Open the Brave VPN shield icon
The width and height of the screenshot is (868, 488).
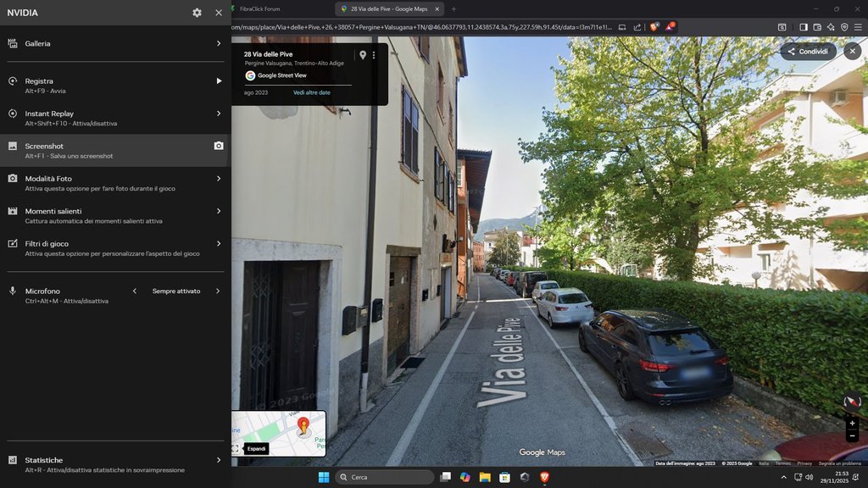tap(844, 27)
